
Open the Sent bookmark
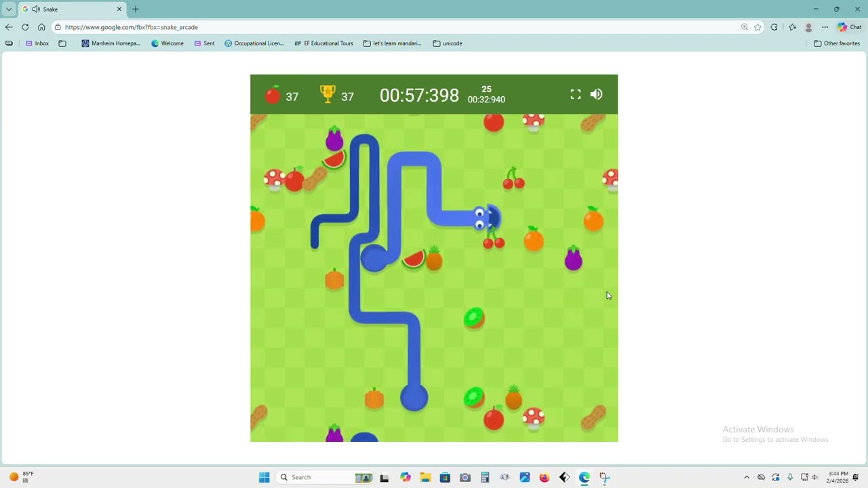click(204, 43)
